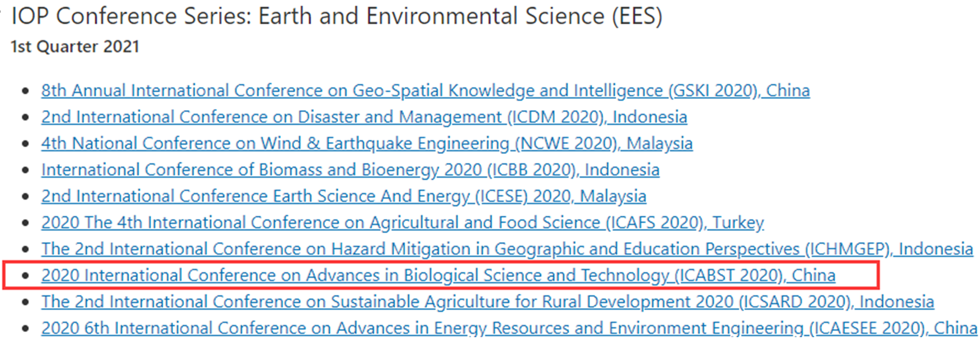
Task: Click the bullet before the ICBB 2020 entry
Action: [x=25, y=170]
